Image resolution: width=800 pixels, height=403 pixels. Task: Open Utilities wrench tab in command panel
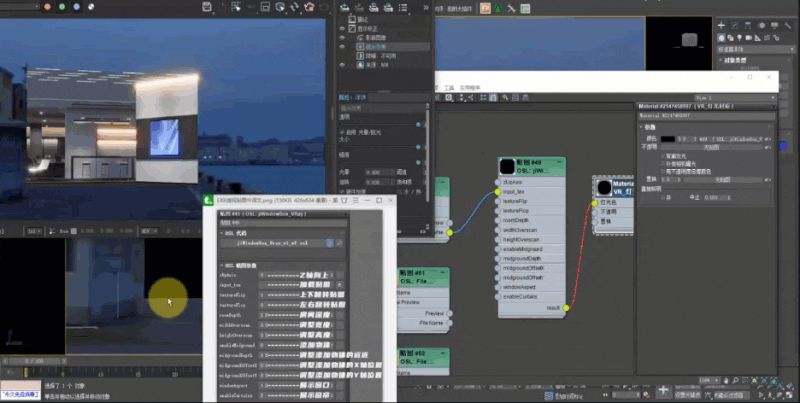coord(788,25)
